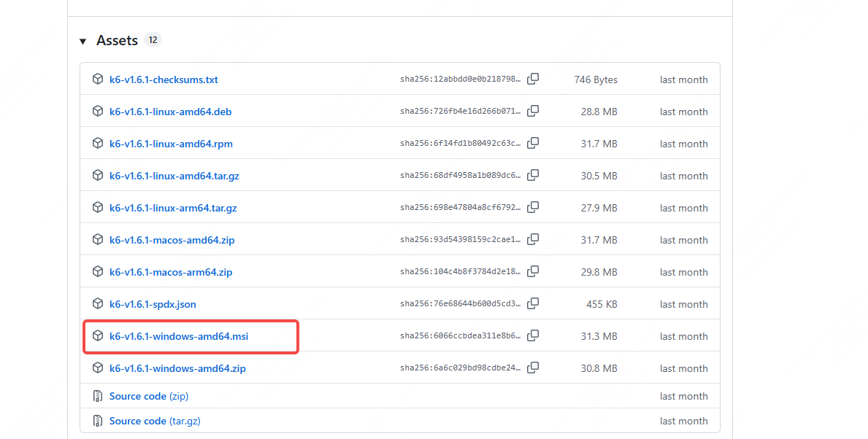868x439 pixels.
Task: Download k6-v1.6.1-macos-arm64.zip
Action: click(x=171, y=272)
